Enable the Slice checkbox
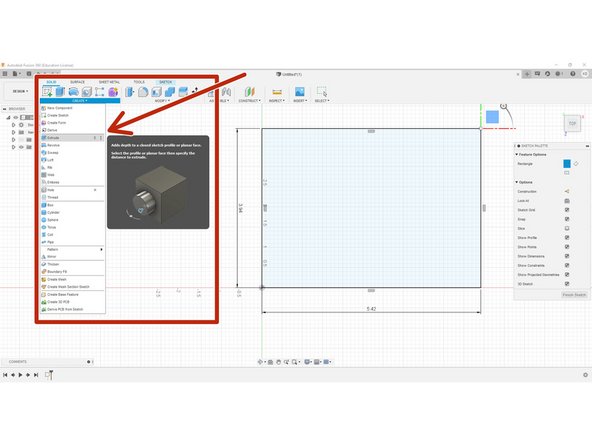The width and height of the screenshot is (592, 444). tap(567, 228)
